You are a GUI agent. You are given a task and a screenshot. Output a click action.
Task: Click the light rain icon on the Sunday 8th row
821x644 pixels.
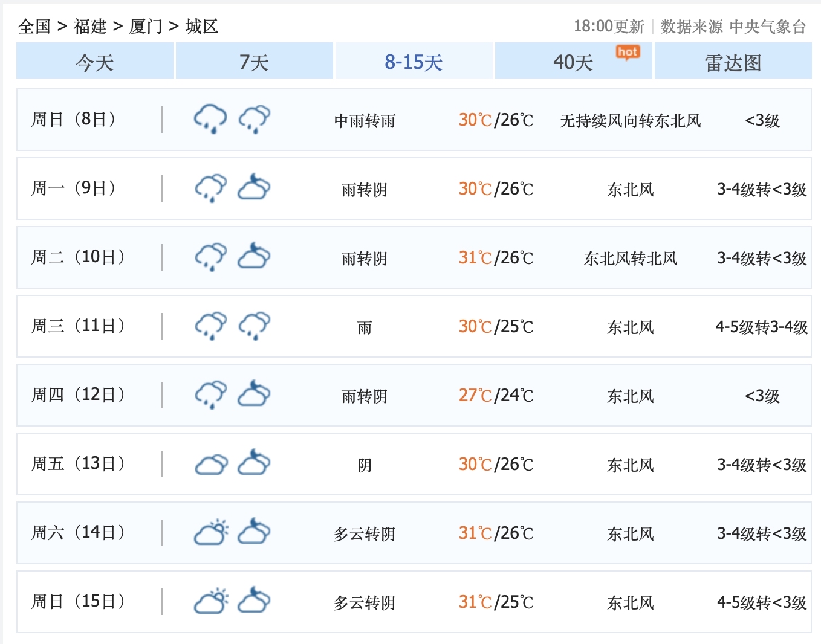[x=254, y=118]
